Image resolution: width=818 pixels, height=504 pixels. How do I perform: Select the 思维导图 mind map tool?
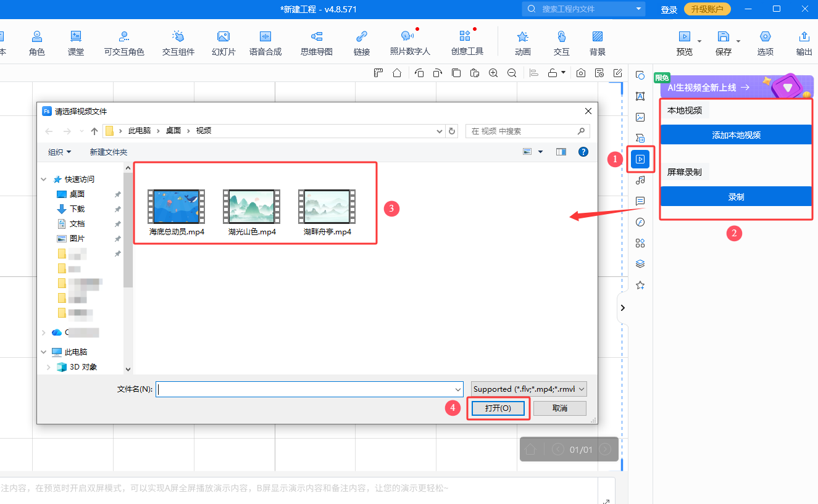(316, 43)
